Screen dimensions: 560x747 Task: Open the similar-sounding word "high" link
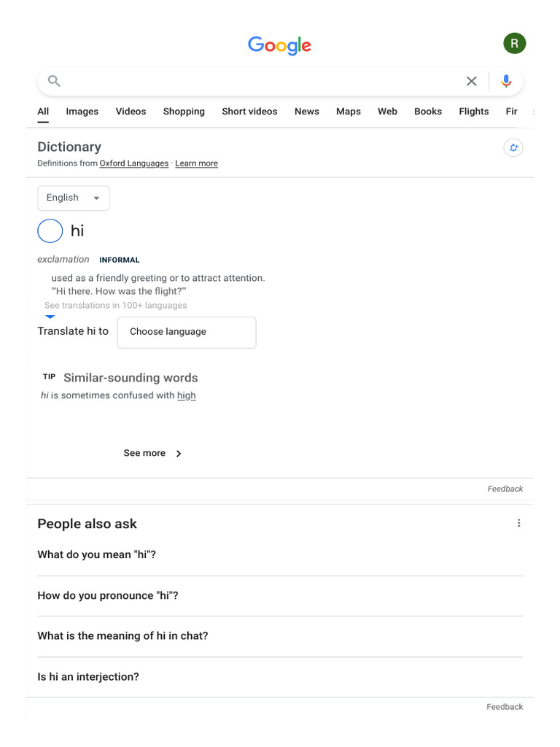187,395
